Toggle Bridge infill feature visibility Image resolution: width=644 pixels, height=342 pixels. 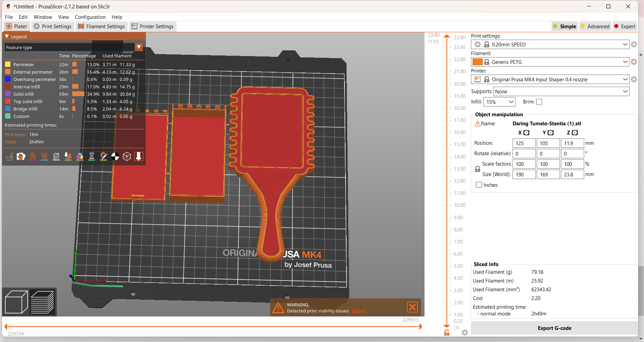(25, 109)
